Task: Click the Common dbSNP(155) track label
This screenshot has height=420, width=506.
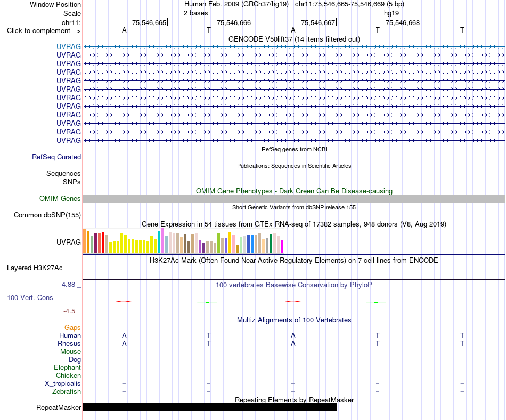Action: tap(47, 215)
